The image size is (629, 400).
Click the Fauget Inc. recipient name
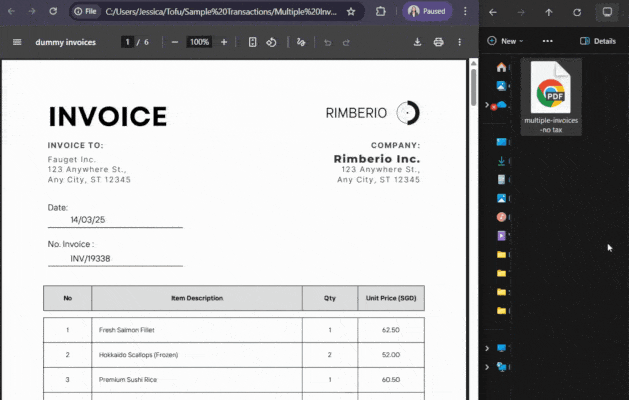[x=71, y=159]
